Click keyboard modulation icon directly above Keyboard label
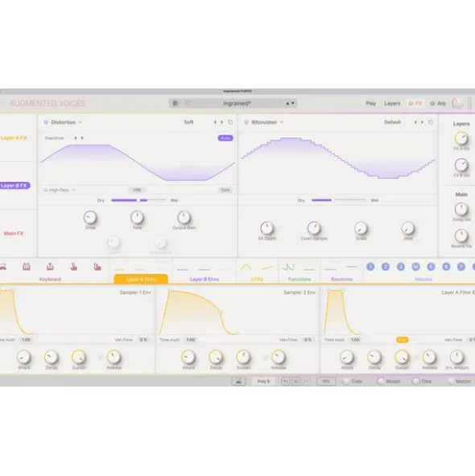 coord(50,267)
